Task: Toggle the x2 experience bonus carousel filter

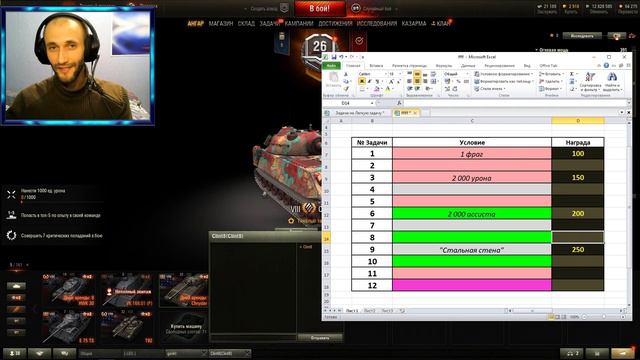Action: click(16, 298)
